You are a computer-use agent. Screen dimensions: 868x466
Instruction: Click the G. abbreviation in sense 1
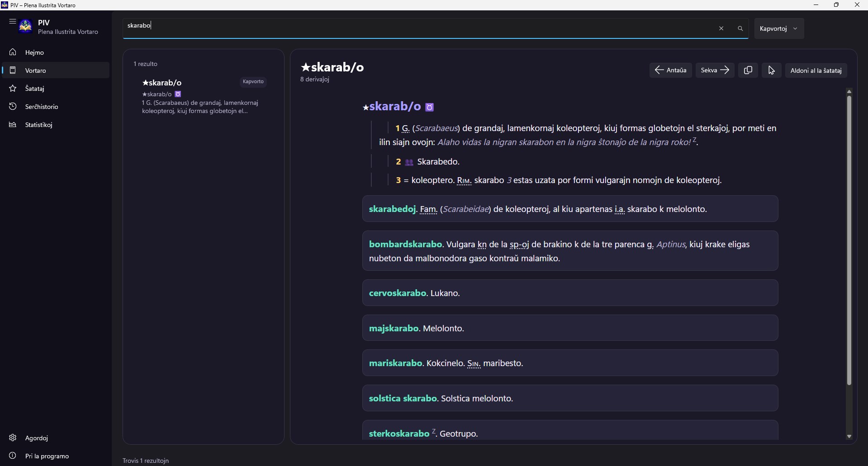coord(406,128)
